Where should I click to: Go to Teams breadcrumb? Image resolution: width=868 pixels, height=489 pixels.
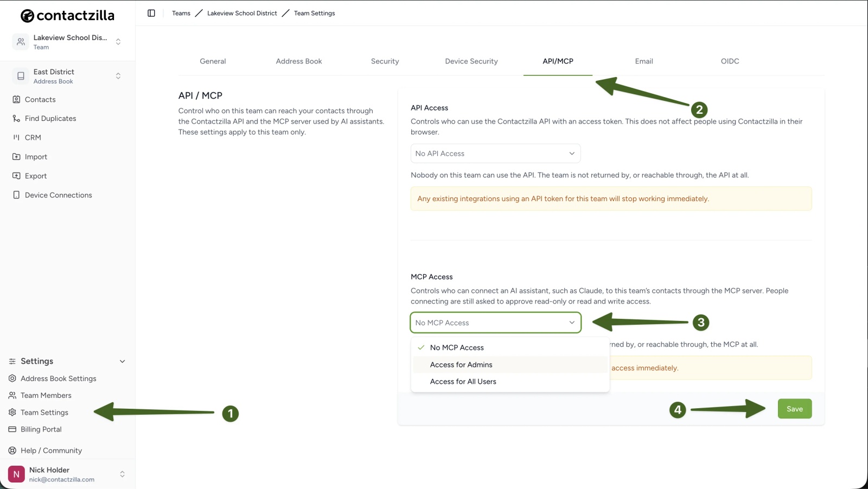coord(181,13)
